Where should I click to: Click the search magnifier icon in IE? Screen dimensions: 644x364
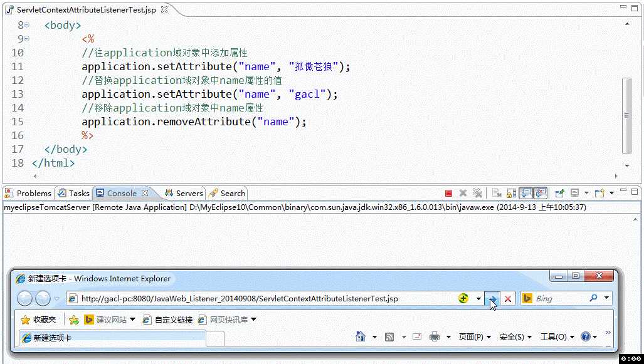tap(593, 298)
